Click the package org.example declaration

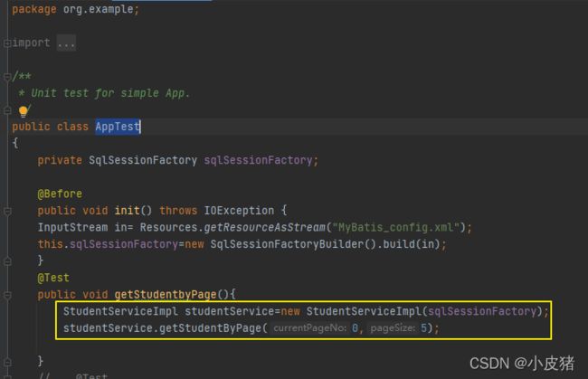[x=75, y=9]
